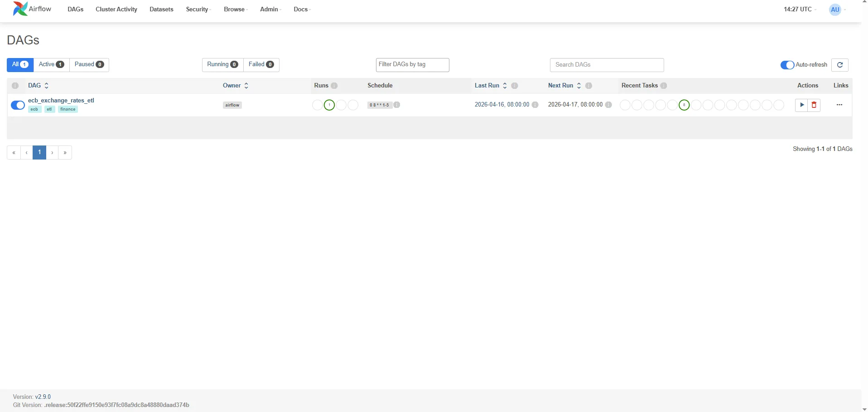The image size is (868, 412).
Task: Pause the ecb_exchange_rates_etl DAG toggle
Action: (x=18, y=105)
